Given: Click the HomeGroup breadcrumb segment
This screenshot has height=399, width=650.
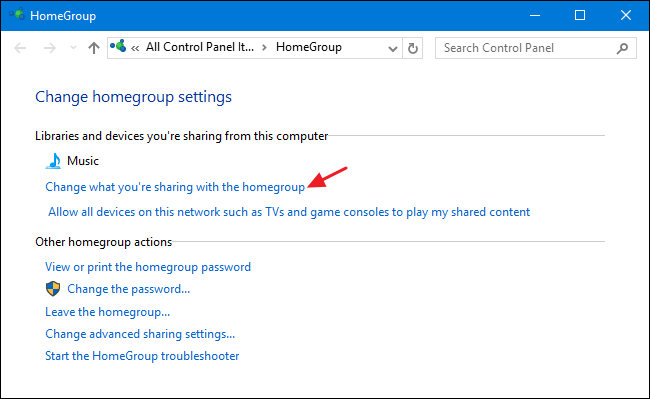Looking at the screenshot, I should 309,47.
